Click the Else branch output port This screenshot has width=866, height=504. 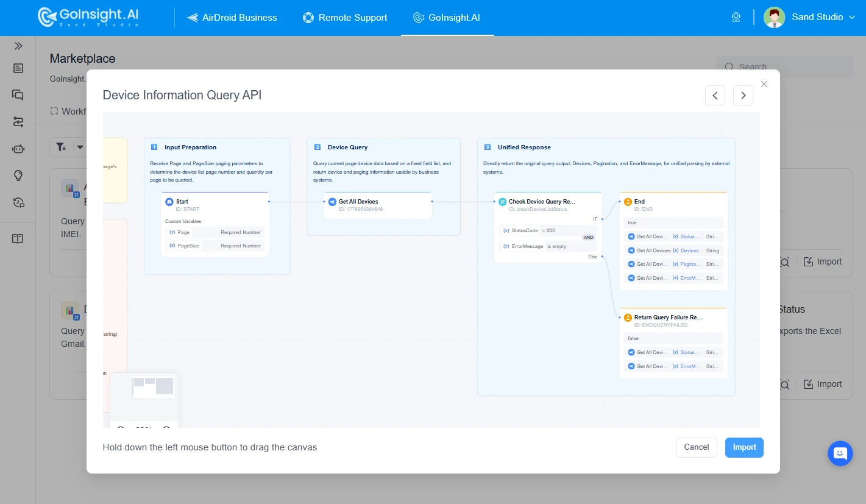(x=602, y=257)
